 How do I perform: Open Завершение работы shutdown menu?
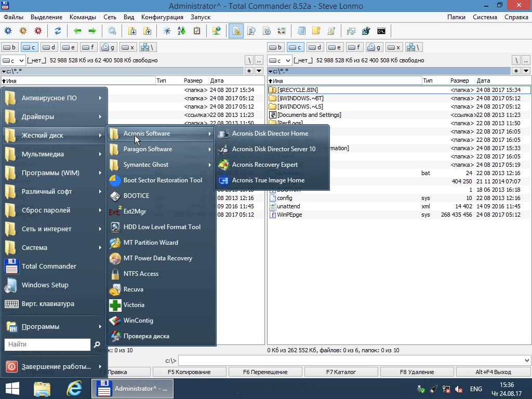coord(54,366)
